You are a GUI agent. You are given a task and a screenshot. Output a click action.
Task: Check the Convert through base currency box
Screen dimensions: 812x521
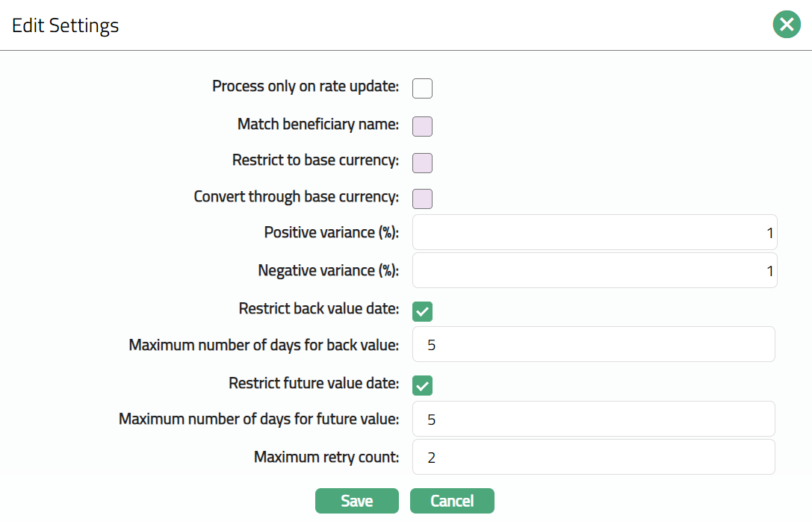coord(422,199)
